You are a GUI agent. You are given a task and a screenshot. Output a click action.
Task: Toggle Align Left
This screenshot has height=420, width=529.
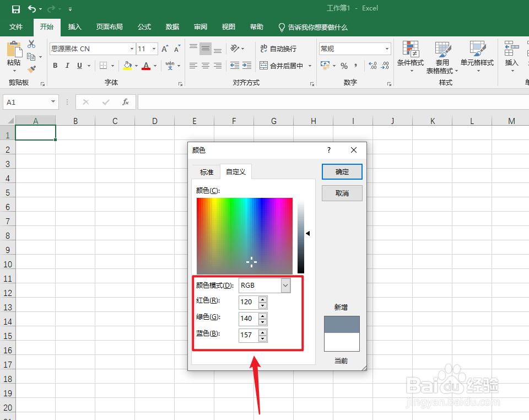pyautogui.click(x=193, y=66)
